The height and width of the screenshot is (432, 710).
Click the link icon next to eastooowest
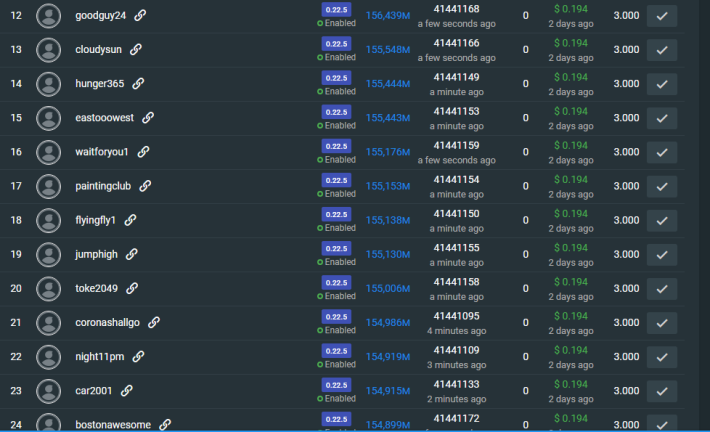148,118
